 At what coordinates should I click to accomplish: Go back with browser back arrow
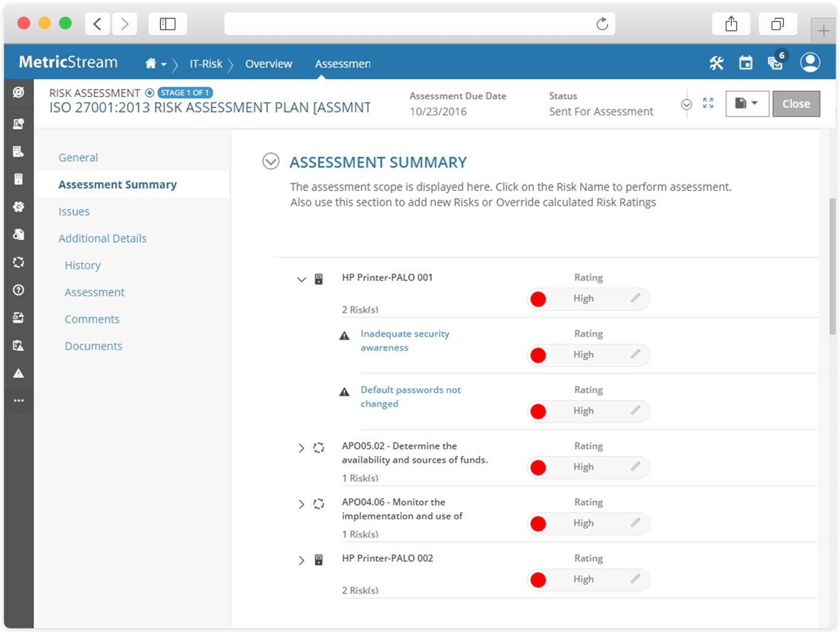(x=97, y=24)
